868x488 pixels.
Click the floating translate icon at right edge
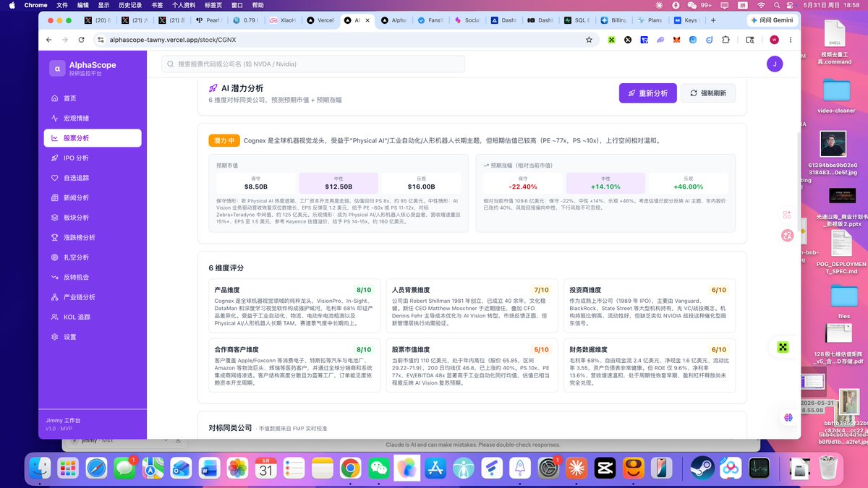(x=788, y=235)
